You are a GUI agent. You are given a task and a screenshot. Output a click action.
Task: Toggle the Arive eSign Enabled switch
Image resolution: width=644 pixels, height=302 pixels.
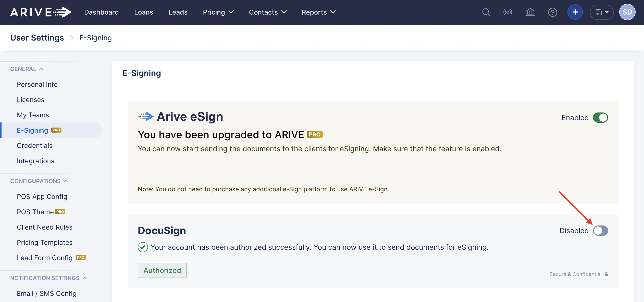600,118
